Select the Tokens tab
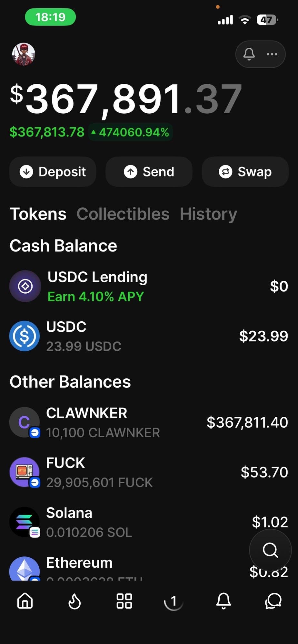298x644 pixels. click(x=38, y=214)
